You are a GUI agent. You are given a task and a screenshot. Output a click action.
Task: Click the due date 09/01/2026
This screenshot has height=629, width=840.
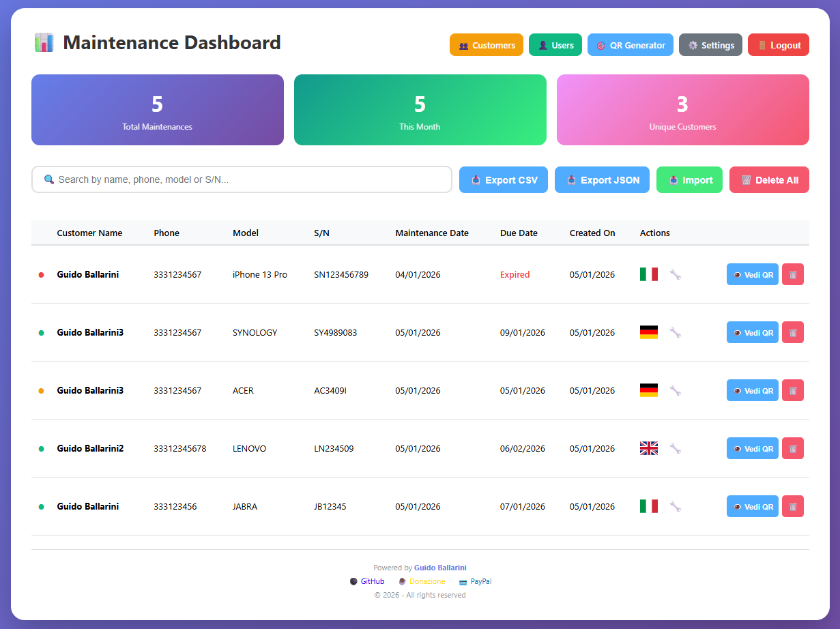click(x=523, y=332)
